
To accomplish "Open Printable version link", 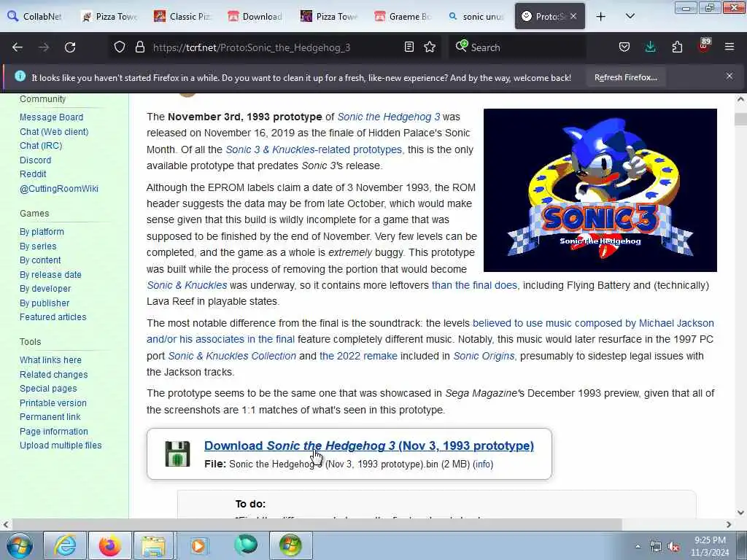I will pyautogui.click(x=53, y=402).
